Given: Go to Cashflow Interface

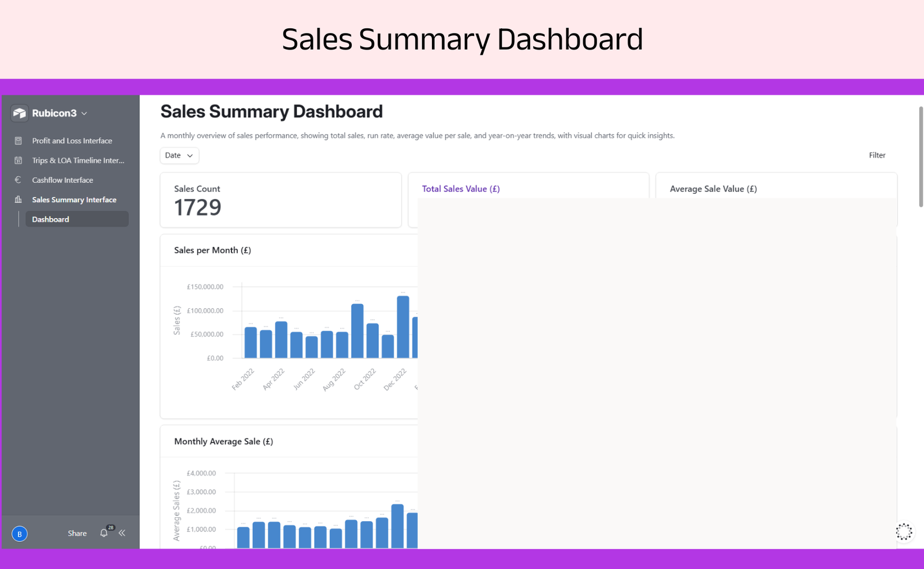Looking at the screenshot, I should pyautogui.click(x=62, y=180).
